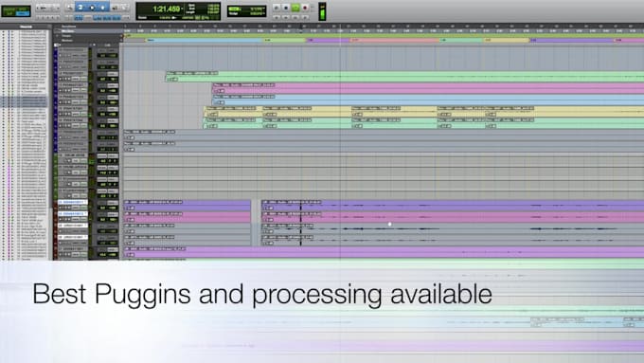This screenshot has height=363, width=644.
Task: Click the fourth highlighted white track name
Action: (x=73, y=237)
